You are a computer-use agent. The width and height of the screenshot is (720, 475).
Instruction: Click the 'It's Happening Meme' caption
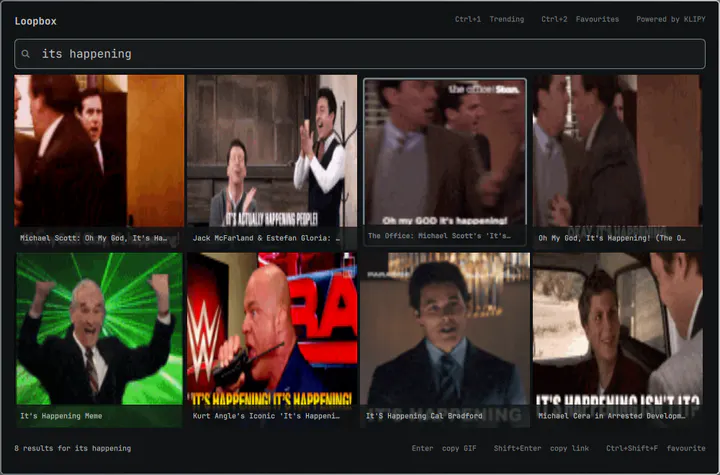[61, 416]
